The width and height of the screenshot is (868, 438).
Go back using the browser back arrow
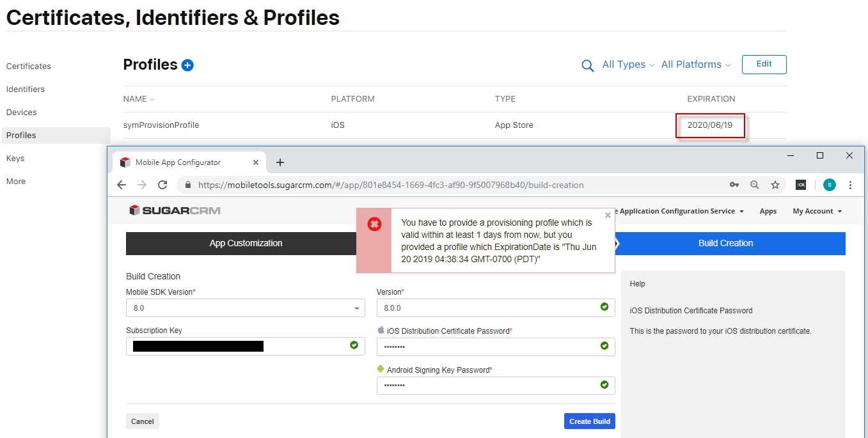click(x=122, y=185)
